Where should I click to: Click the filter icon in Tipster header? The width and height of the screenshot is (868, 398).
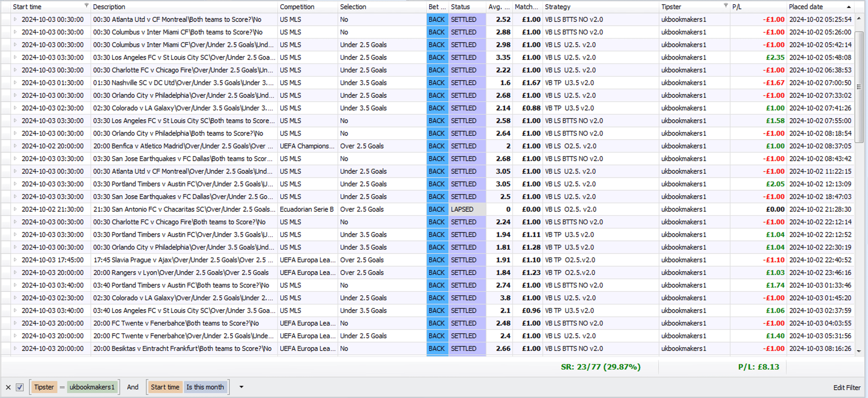(x=726, y=5)
